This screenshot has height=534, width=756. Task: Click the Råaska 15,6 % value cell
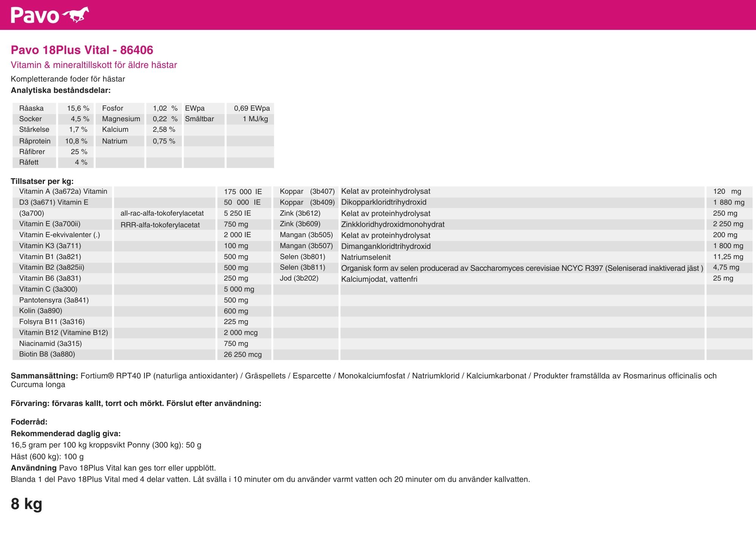pos(78,108)
